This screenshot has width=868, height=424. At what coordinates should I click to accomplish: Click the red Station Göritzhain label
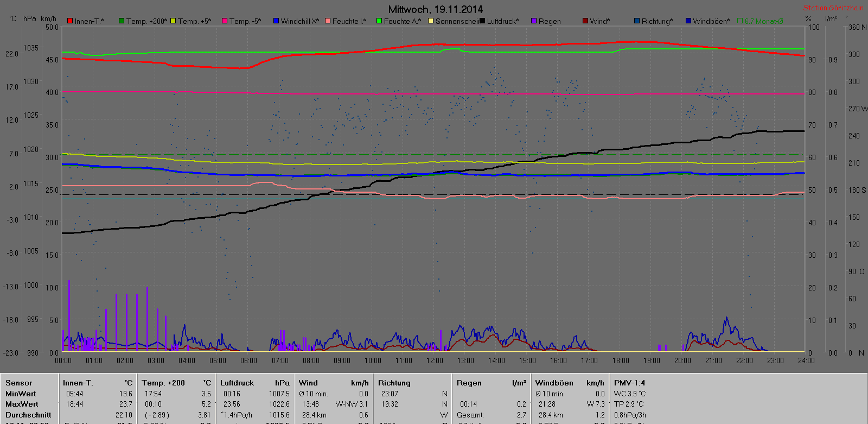(833, 8)
